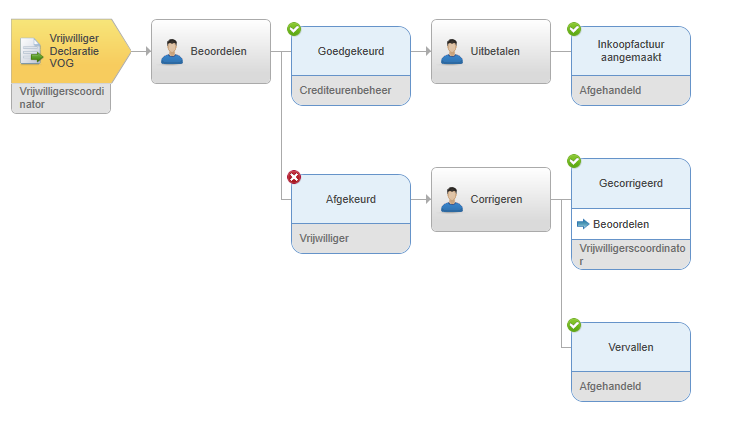The width and height of the screenshot is (733, 432).
Task: Click the green checkmark on Goedgekeurd
Action: tap(294, 29)
